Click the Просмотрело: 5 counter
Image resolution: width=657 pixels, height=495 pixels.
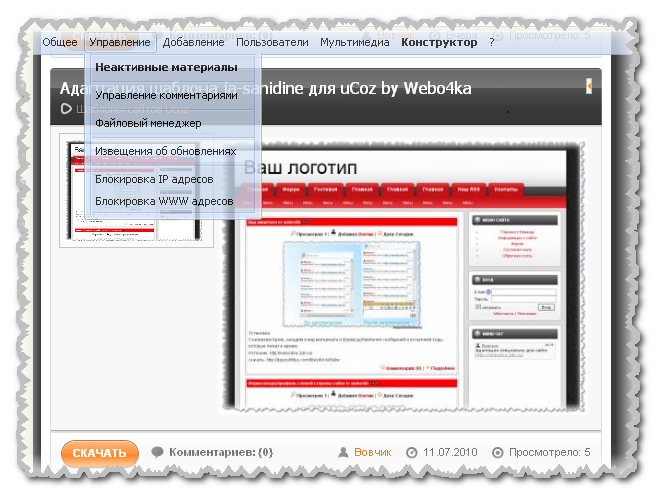tap(549, 452)
